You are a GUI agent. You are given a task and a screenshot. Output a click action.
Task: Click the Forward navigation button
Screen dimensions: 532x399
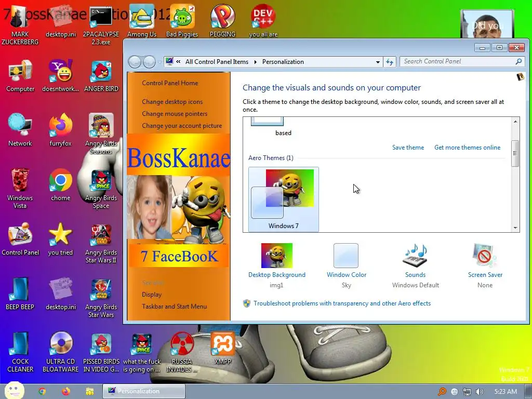(149, 62)
